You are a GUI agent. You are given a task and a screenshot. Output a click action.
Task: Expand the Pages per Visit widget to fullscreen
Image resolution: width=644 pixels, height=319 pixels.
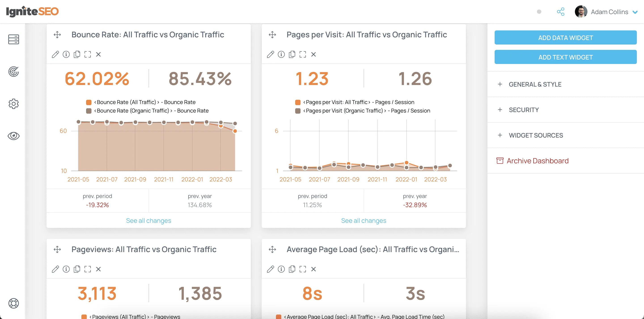303,54
